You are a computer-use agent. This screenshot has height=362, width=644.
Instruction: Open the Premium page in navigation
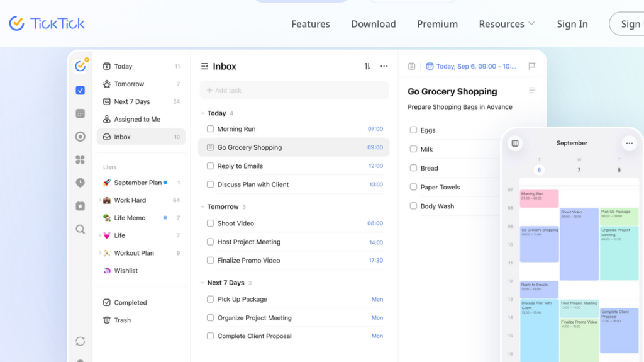coord(438,24)
